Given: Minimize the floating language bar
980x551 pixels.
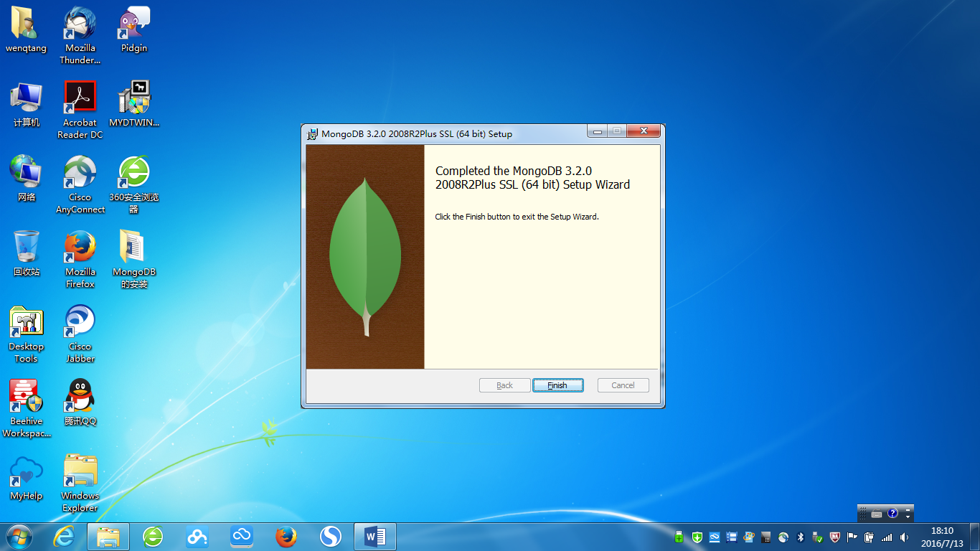Looking at the screenshot, I should click(908, 510).
